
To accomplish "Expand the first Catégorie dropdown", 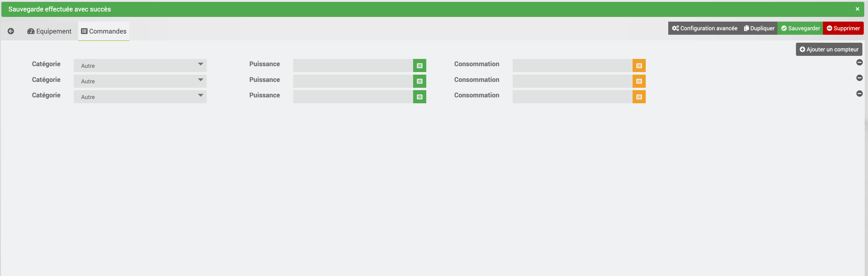I will coord(140,66).
